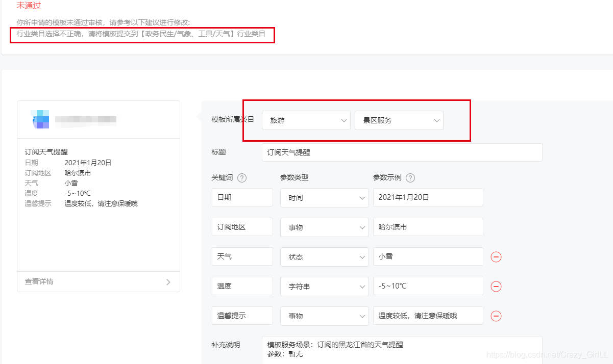Click the 未通过 status link
The image size is (613, 364).
coord(29,6)
